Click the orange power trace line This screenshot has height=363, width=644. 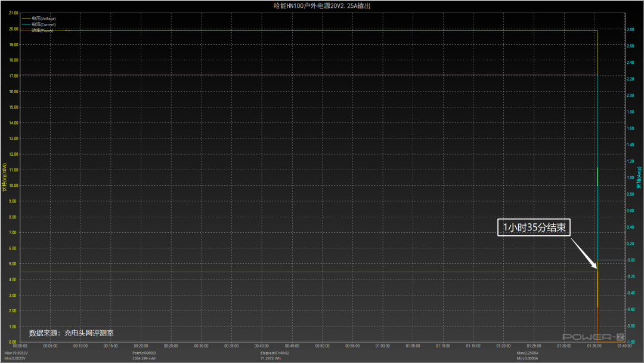[308, 272]
